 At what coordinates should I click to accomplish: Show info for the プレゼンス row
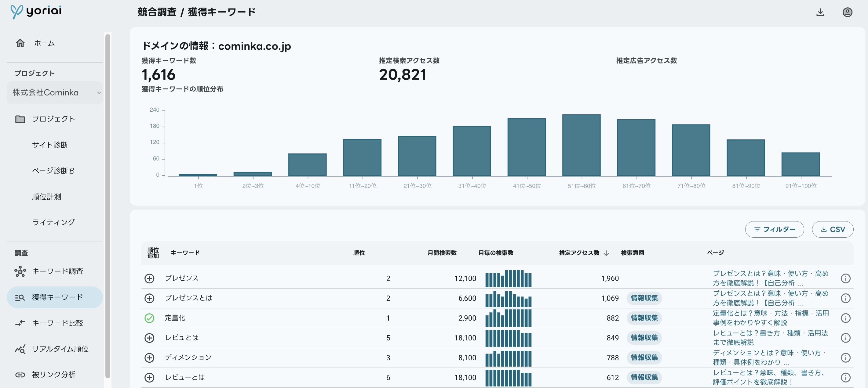845,278
